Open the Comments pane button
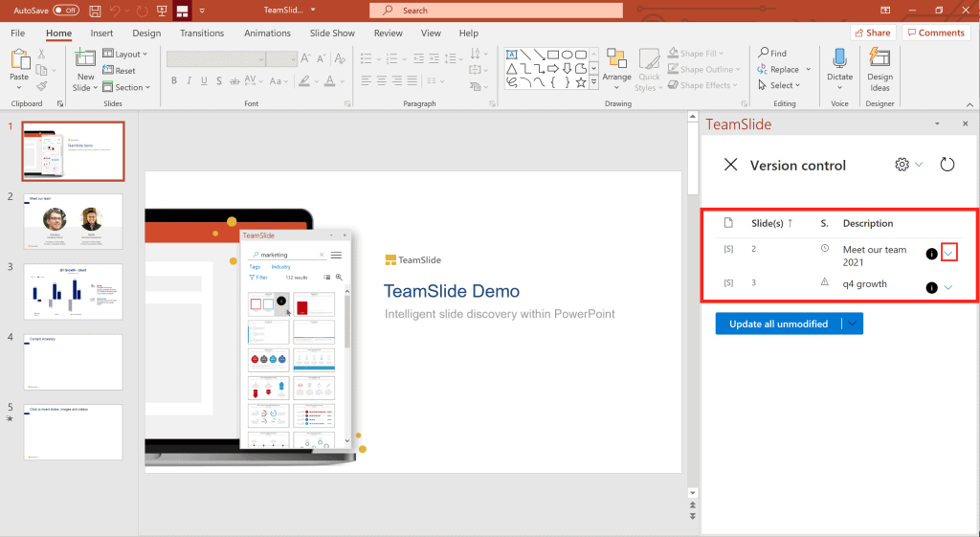The width and height of the screenshot is (980, 537). coord(936,33)
